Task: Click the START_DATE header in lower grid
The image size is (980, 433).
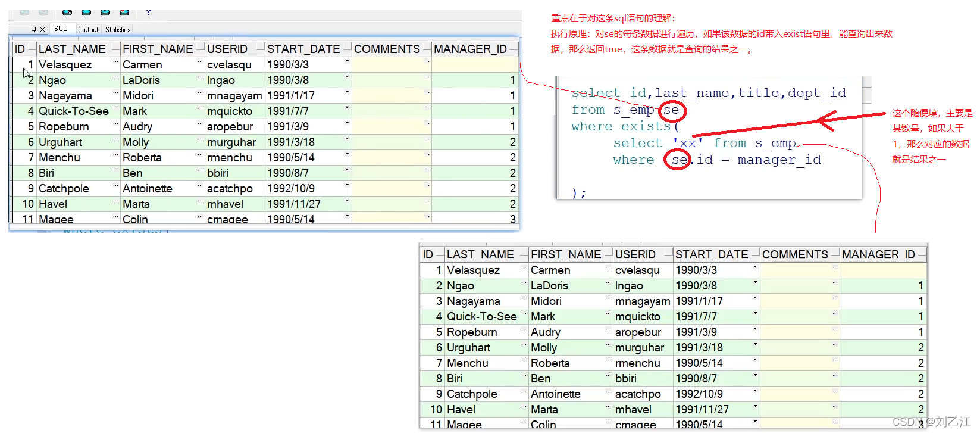Action: point(716,254)
